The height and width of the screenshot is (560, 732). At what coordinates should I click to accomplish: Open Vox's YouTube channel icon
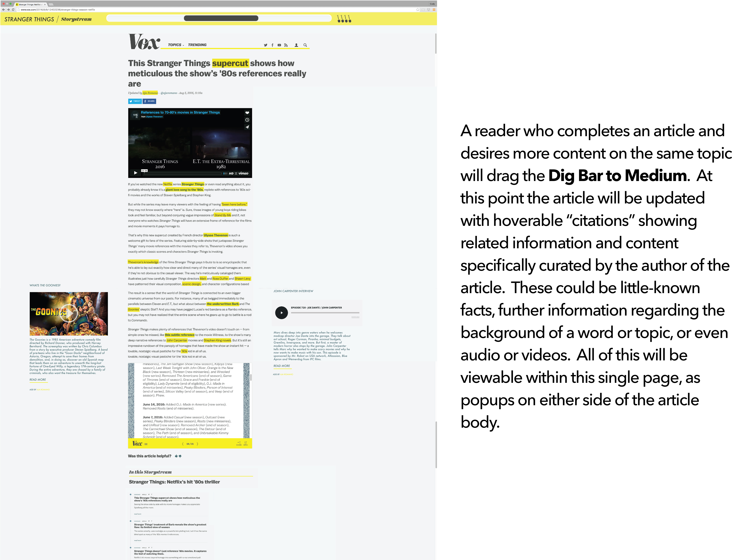(x=279, y=45)
